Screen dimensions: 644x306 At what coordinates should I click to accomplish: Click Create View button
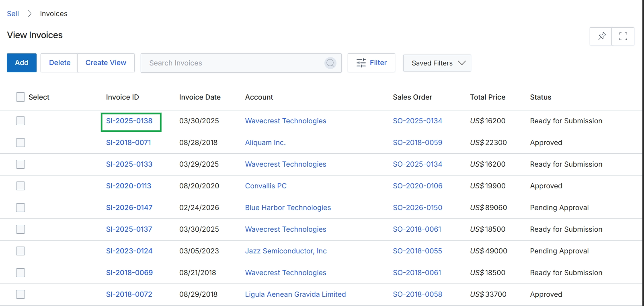point(106,63)
